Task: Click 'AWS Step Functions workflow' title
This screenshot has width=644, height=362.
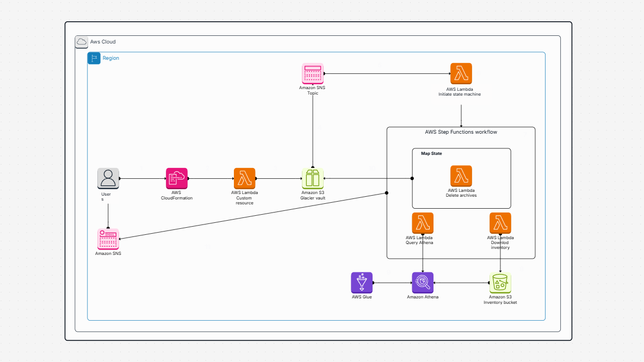Action: click(461, 132)
